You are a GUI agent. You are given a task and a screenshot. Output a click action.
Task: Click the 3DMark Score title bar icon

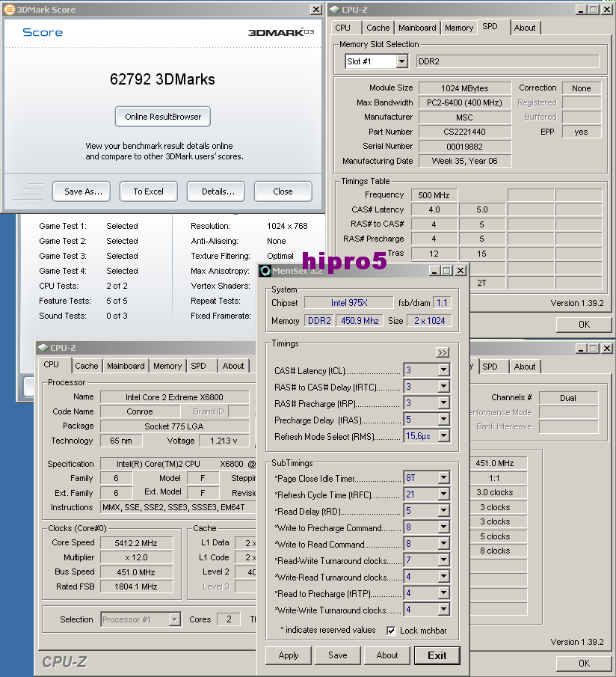[9, 9]
